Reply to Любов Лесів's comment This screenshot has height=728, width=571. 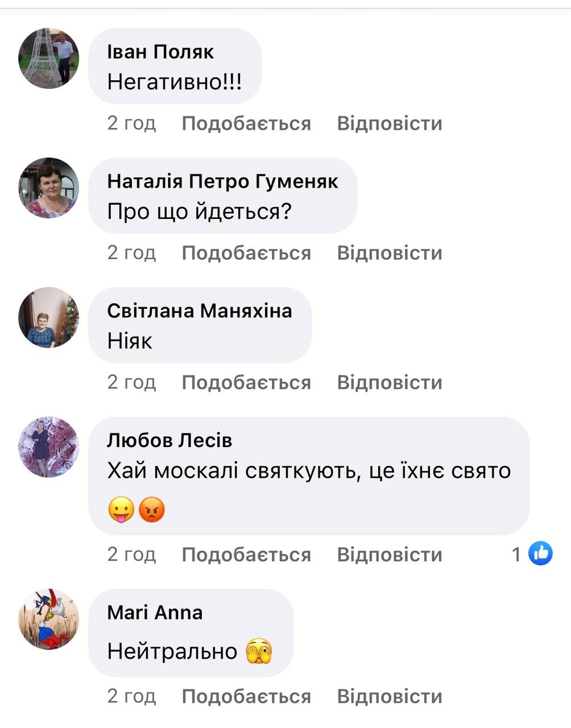point(390,555)
